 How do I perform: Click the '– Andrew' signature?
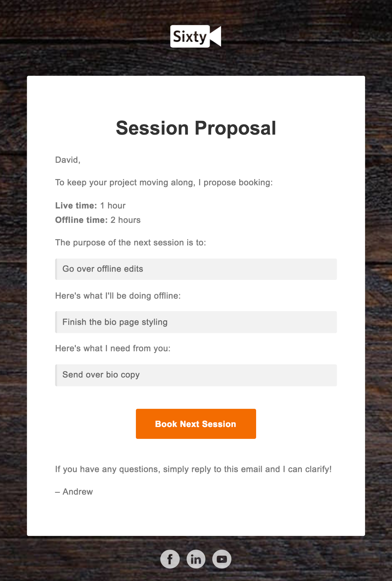click(74, 492)
